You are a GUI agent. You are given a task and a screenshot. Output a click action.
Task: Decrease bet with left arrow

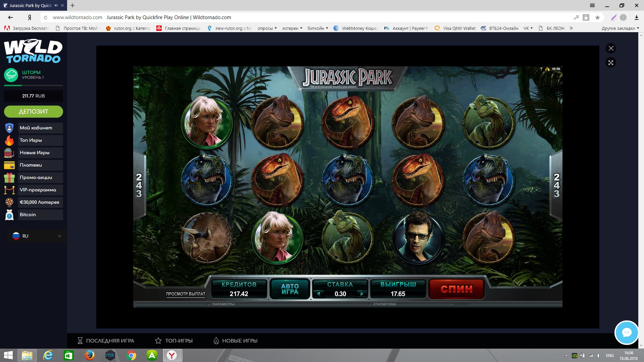click(x=319, y=294)
